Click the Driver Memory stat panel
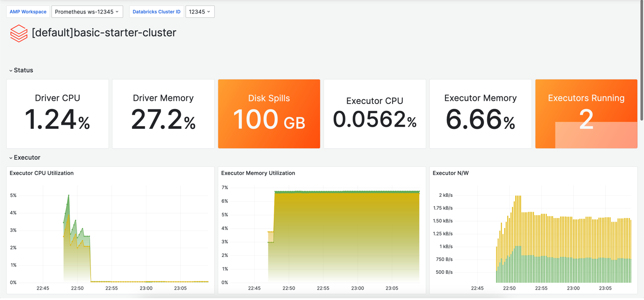Viewport: 644px width, 300px height. click(x=163, y=114)
